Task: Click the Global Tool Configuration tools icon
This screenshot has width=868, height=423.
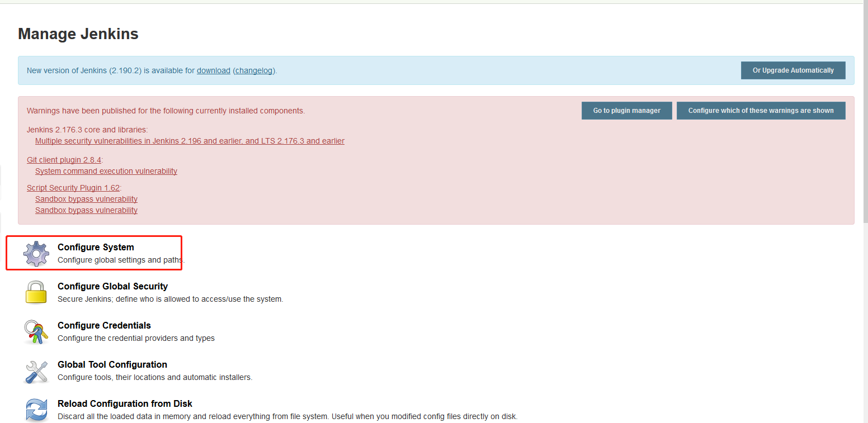Action: (x=36, y=371)
